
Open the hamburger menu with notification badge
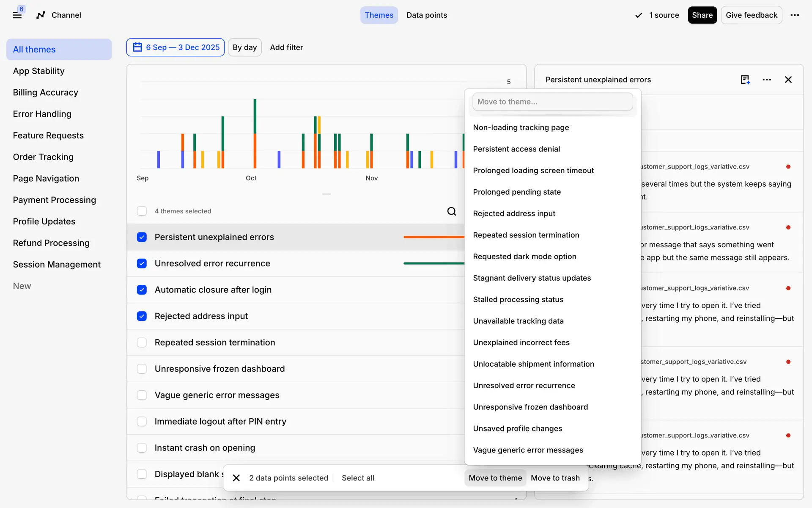pos(17,15)
